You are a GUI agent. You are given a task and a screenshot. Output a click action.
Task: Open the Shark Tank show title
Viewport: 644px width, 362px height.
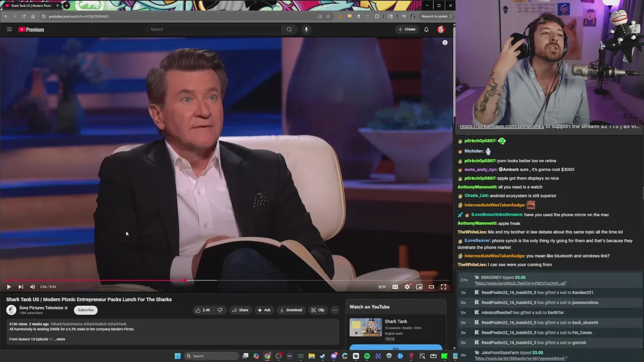(396, 322)
